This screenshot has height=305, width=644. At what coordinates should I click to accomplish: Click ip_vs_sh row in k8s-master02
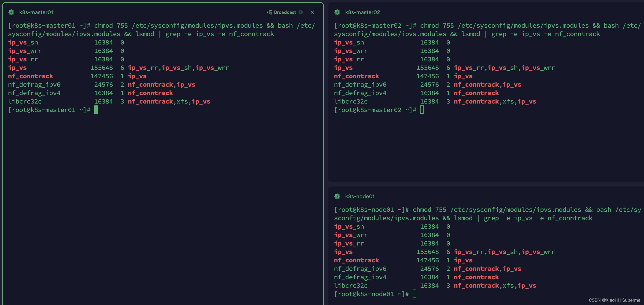tap(392, 42)
